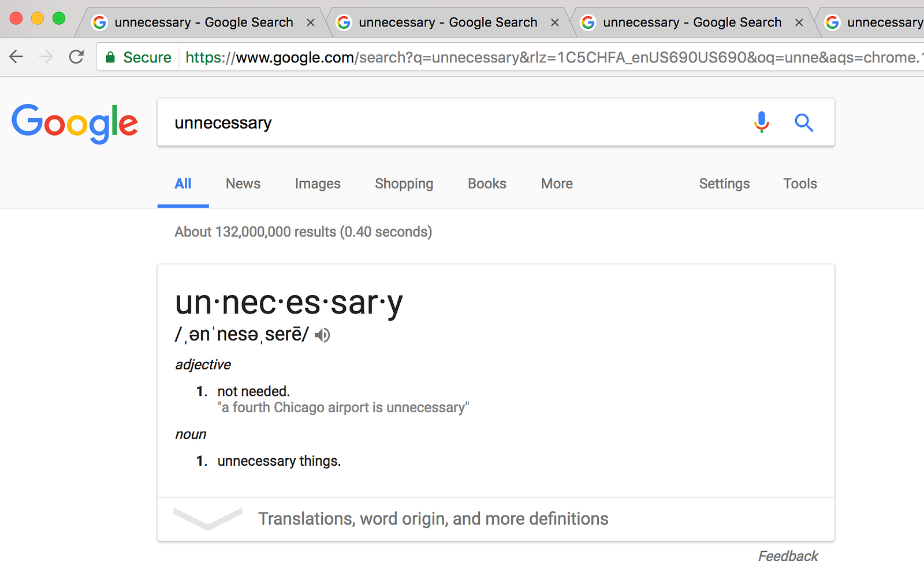The image size is (924, 576).
Task: Close the second 'unnecessary - Google Search' tab
Action: coord(555,23)
